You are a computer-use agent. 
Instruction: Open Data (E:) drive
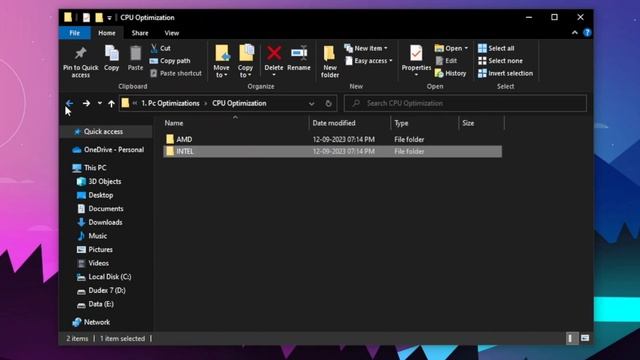coord(101,304)
